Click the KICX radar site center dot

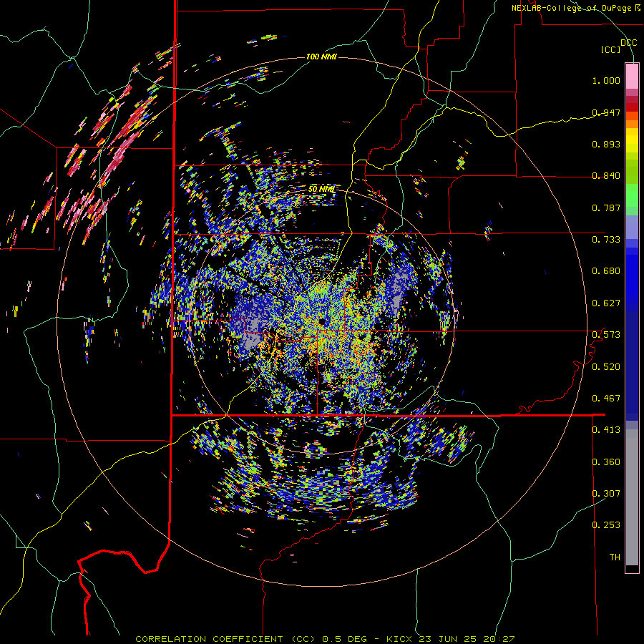[x=321, y=321]
